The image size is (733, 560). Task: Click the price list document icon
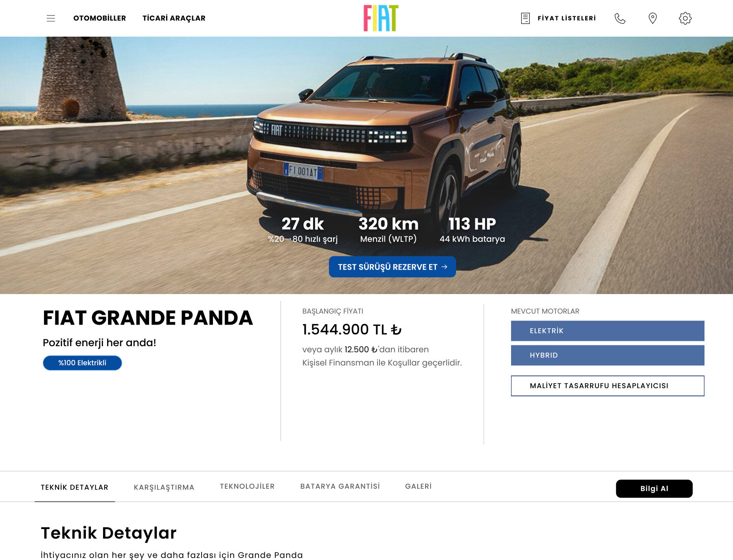click(525, 18)
